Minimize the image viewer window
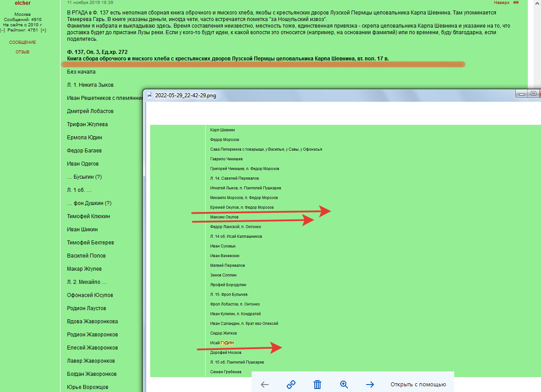Viewport: 541px width, 392px height. pos(521,93)
